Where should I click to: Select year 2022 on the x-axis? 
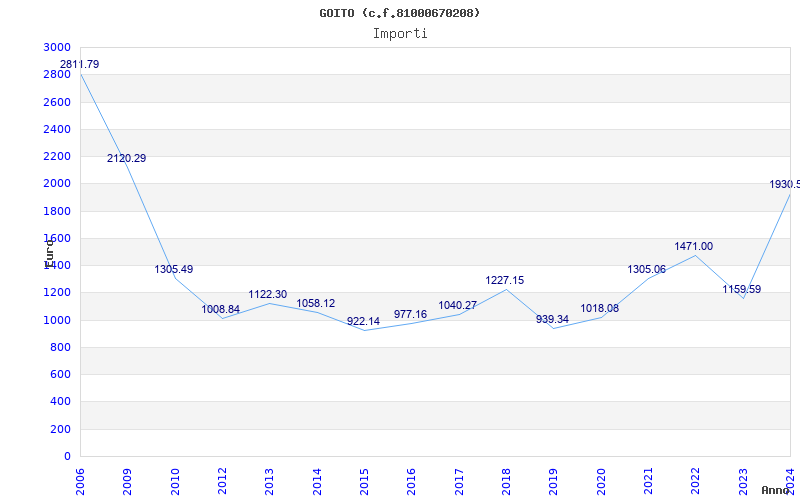(x=696, y=480)
